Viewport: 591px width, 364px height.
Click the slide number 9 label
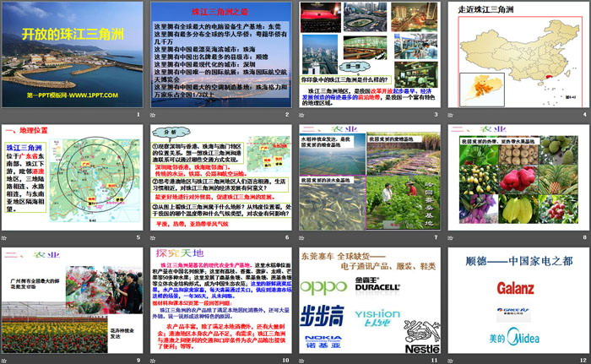tap(138, 361)
